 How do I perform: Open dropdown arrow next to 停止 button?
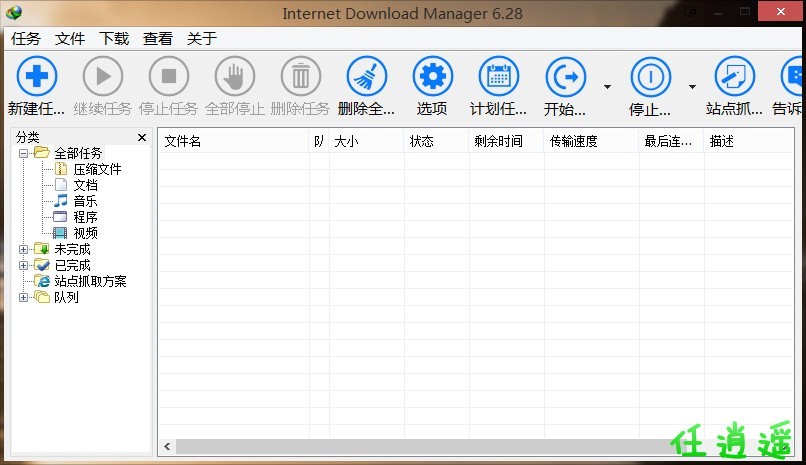click(x=692, y=86)
